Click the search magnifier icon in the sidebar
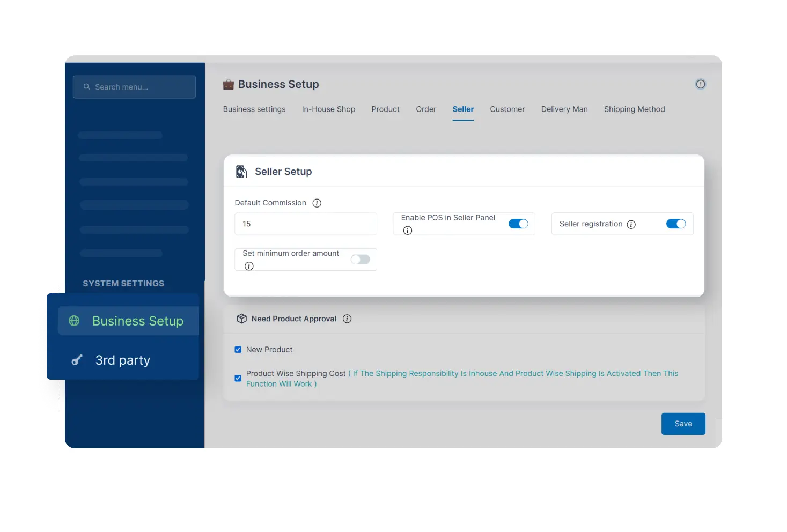Image resolution: width=787 pixels, height=532 pixels. tap(86, 86)
